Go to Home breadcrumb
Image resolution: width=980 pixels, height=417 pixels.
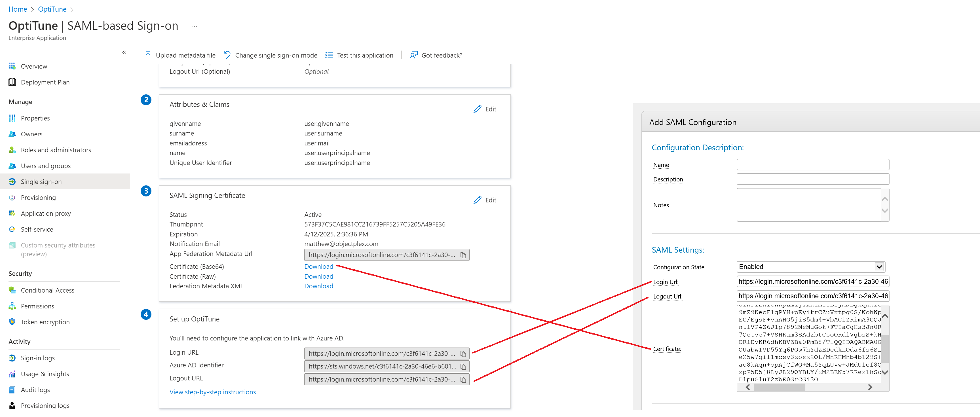[x=18, y=9]
